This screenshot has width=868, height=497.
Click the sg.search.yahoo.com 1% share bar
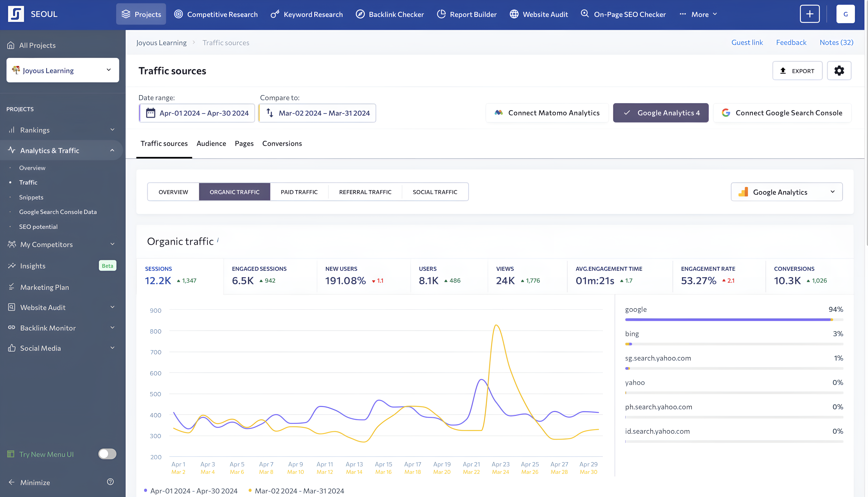point(734,368)
